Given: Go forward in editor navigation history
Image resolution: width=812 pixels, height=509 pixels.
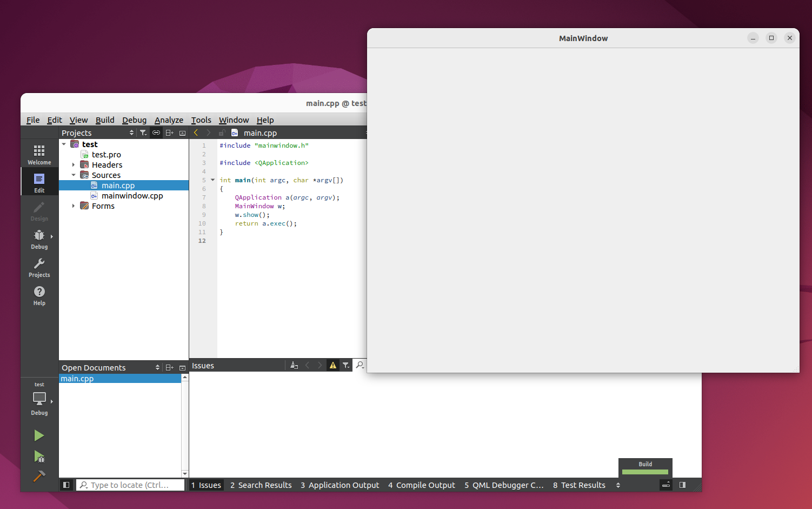Looking at the screenshot, I should (209, 133).
